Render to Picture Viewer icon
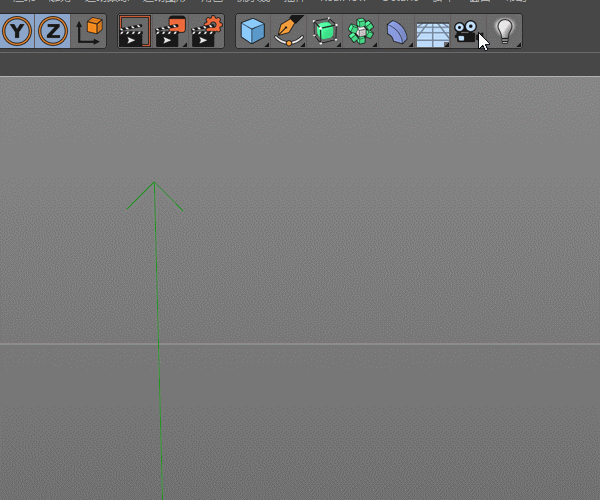This screenshot has height=500, width=600. tap(170, 31)
